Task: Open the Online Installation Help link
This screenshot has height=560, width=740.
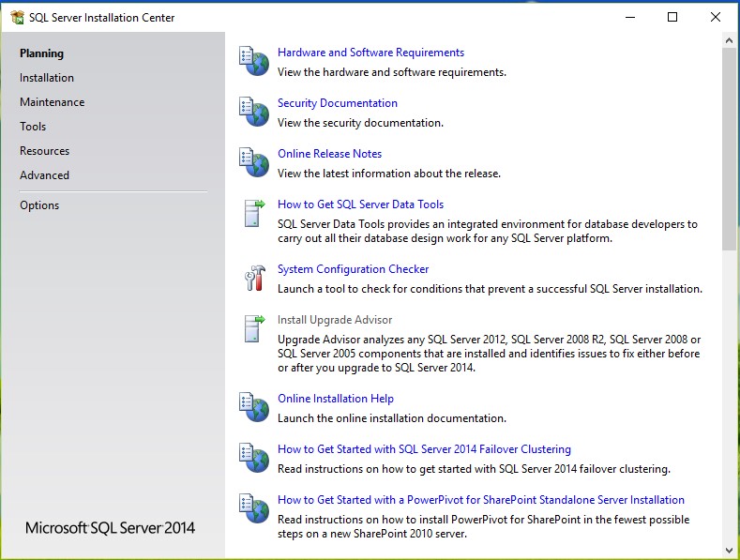Action: pos(336,399)
